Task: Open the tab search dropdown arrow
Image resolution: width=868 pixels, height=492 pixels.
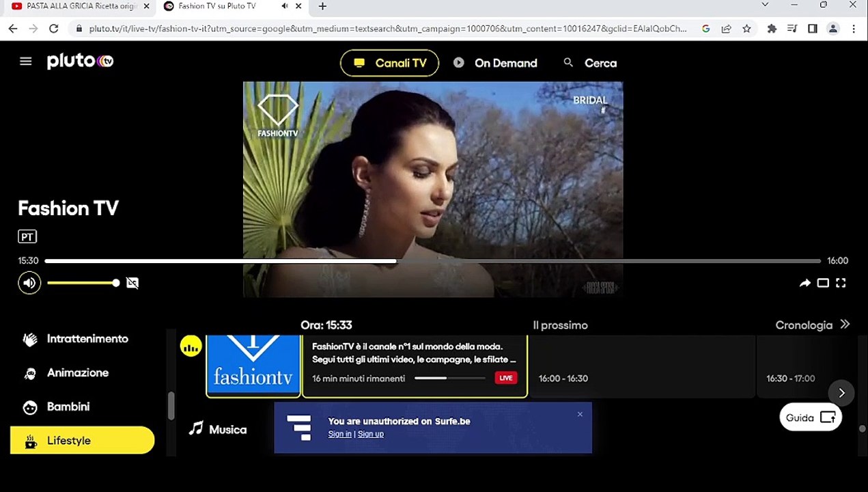Action: [765, 5]
